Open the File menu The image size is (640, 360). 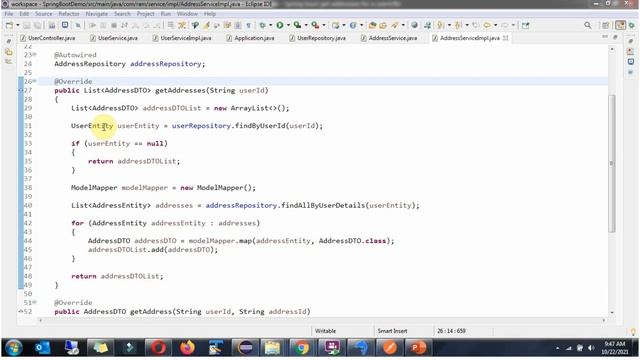click(x=9, y=14)
